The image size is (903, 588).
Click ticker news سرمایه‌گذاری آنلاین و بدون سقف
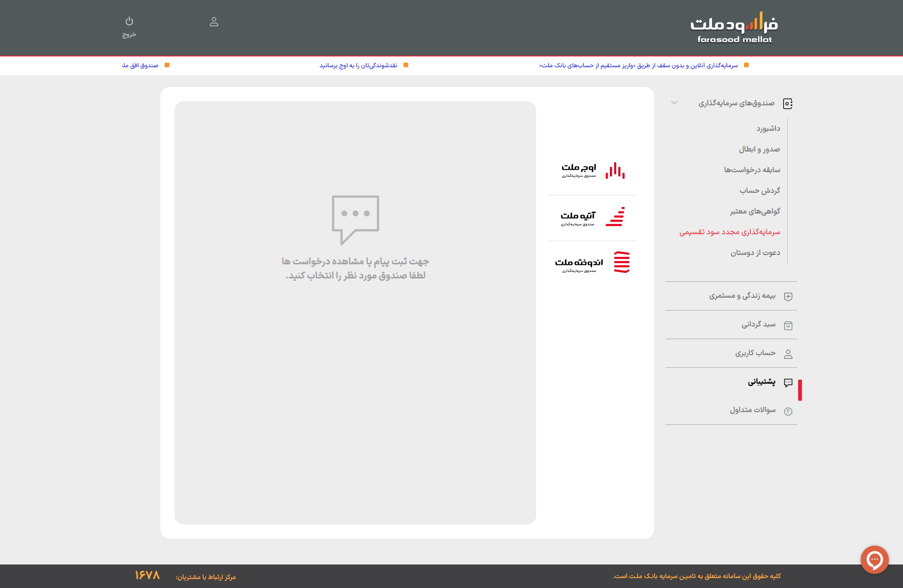(639, 65)
